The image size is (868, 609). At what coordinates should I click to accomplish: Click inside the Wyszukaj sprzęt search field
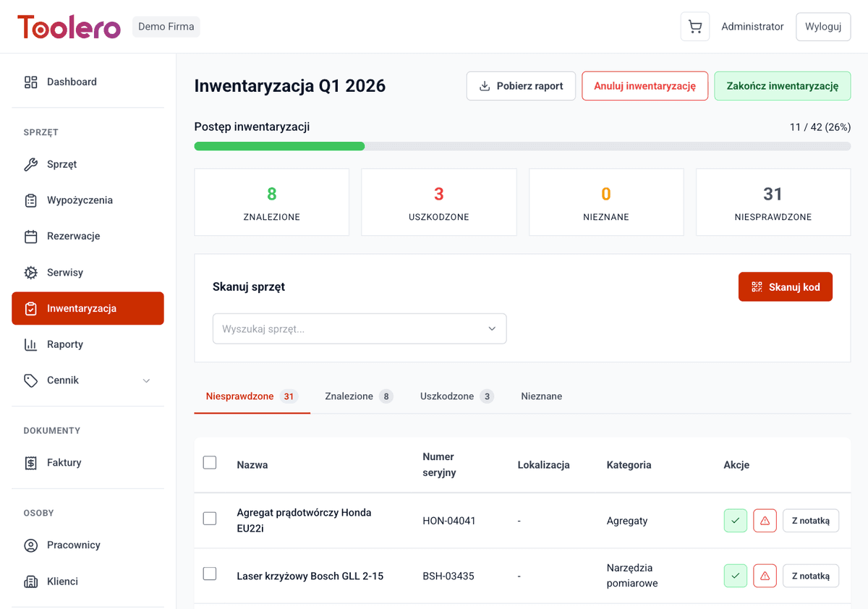click(325, 328)
